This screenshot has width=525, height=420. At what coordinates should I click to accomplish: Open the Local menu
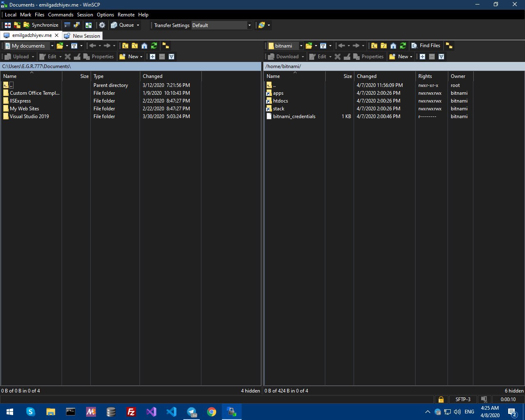(x=11, y=14)
